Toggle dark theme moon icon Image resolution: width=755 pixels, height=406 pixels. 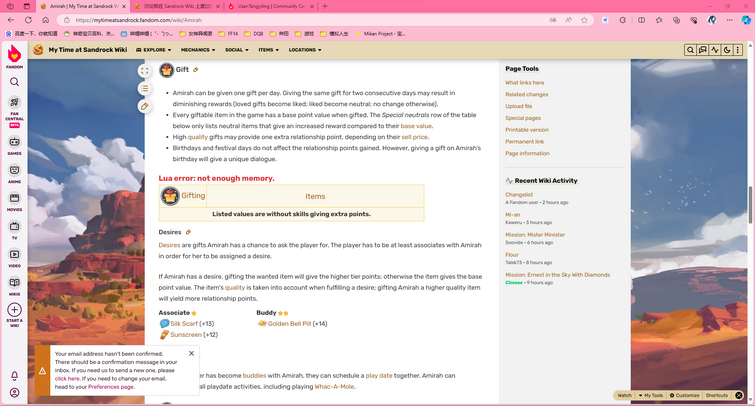(727, 50)
